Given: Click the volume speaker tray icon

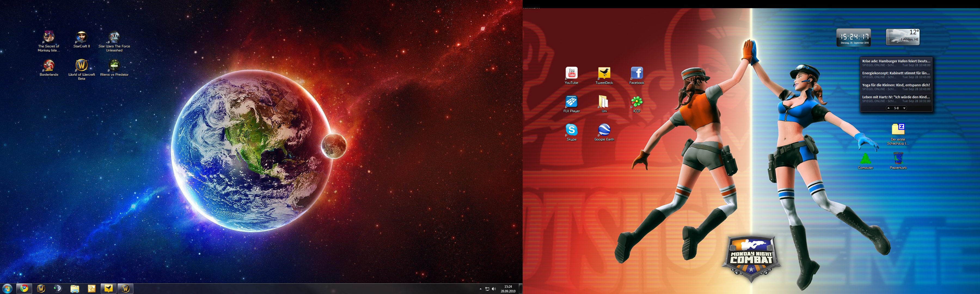Looking at the screenshot, I should tap(494, 289).
